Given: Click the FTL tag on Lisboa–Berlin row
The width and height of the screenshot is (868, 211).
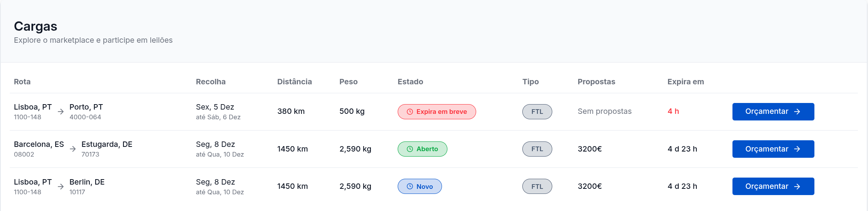Looking at the screenshot, I should pyautogui.click(x=537, y=187).
